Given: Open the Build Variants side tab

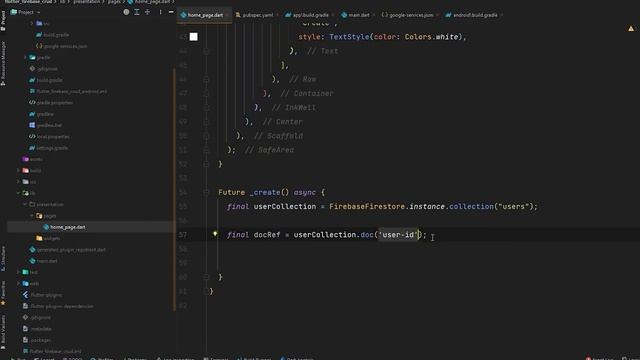Looking at the screenshot, I should [3, 331].
